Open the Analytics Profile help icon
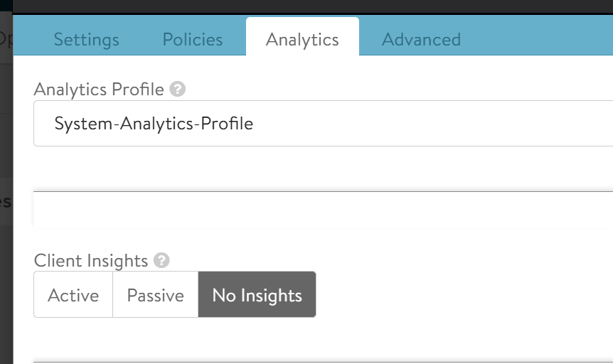This screenshot has width=613, height=364. pos(178,90)
